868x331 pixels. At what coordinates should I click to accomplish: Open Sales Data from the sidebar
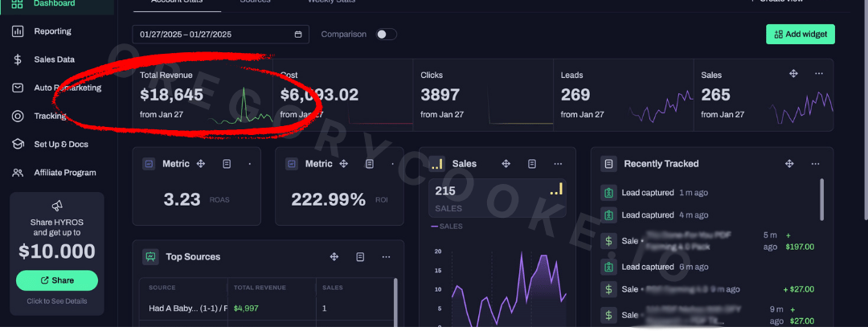pyautogui.click(x=55, y=59)
